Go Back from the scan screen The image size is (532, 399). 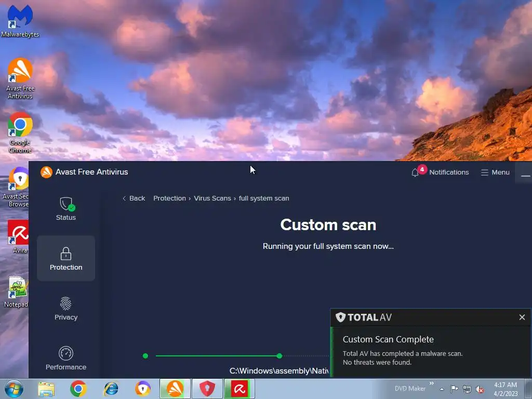[134, 198]
